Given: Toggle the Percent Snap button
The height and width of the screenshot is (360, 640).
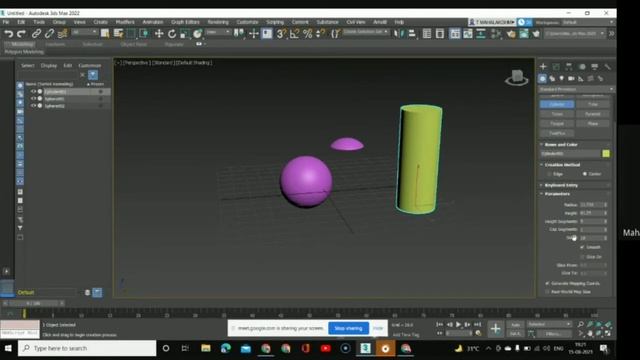Looking at the screenshot, I should [x=308, y=34].
